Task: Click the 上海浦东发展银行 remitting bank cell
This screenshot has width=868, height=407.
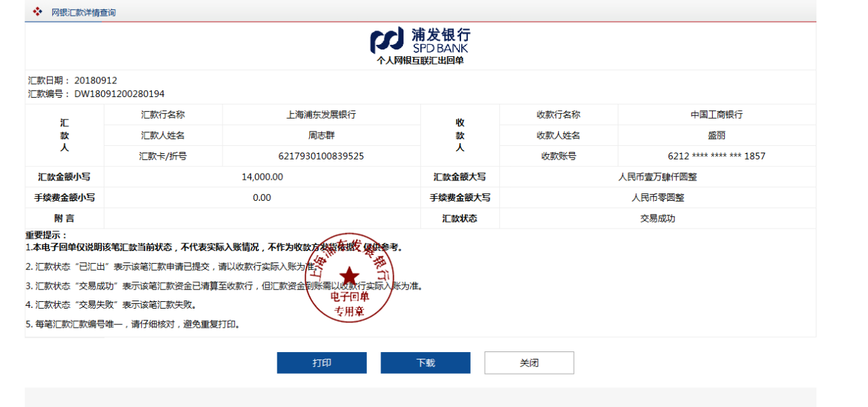Action: 321,115
